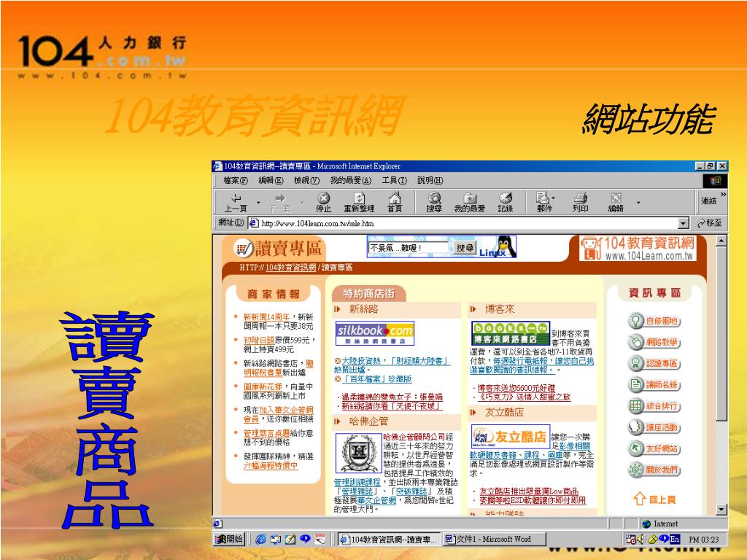Open the 友立酷店 store logo
Viewport: 747px width, 560px height.
(x=510, y=436)
